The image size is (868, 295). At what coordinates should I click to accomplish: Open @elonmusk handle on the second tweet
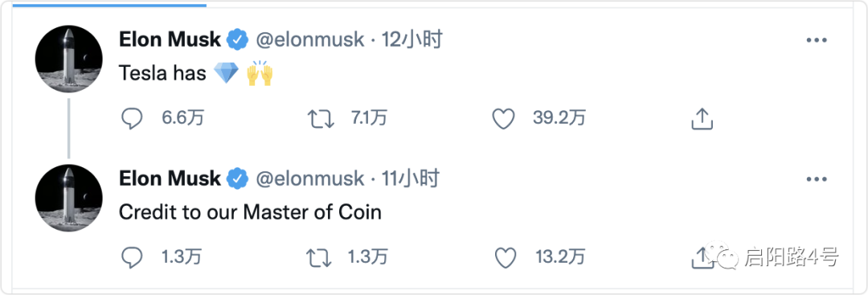pos(310,179)
